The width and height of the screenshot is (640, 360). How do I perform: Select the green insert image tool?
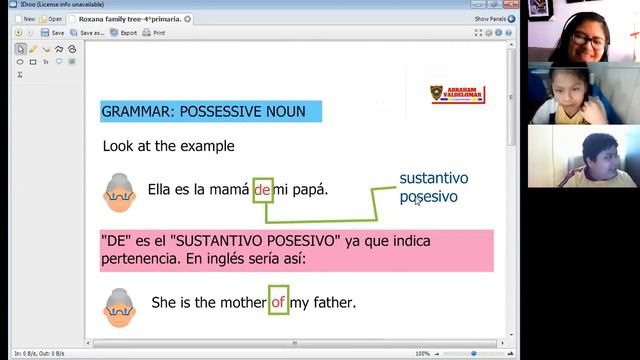click(x=72, y=62)
